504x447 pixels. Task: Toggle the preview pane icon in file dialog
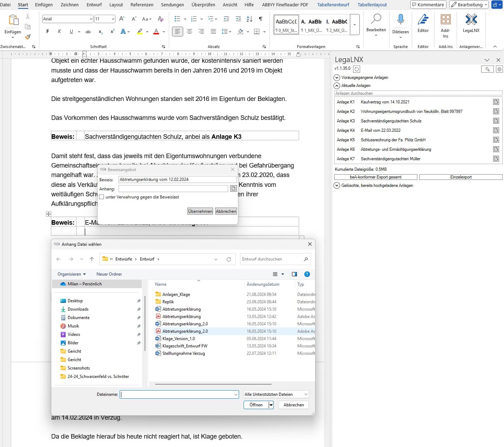click(294, 274)
